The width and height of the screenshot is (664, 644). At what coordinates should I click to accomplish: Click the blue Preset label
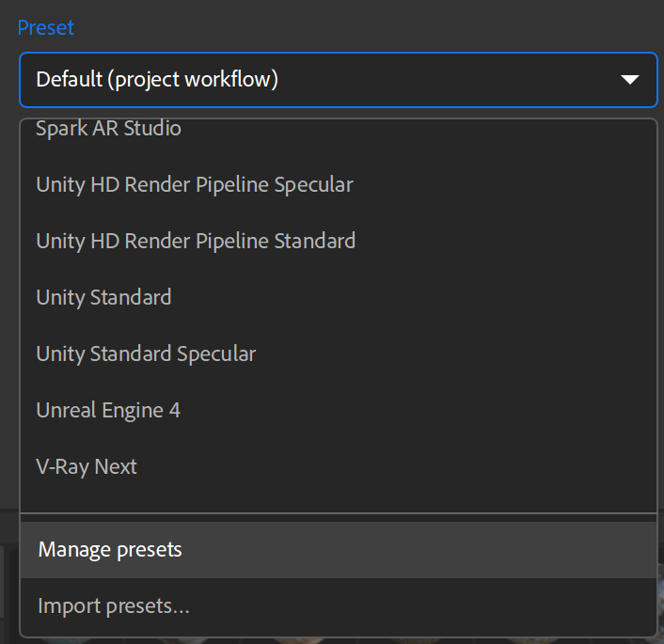(x=45, y=27)
